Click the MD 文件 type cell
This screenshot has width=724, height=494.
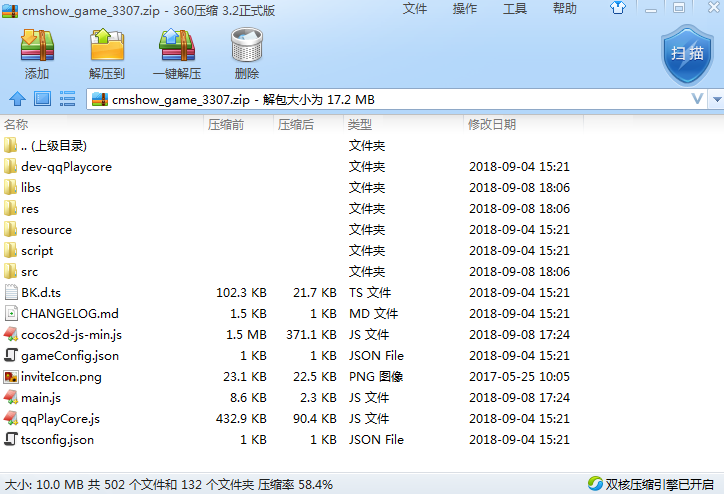tap(373, 313)
